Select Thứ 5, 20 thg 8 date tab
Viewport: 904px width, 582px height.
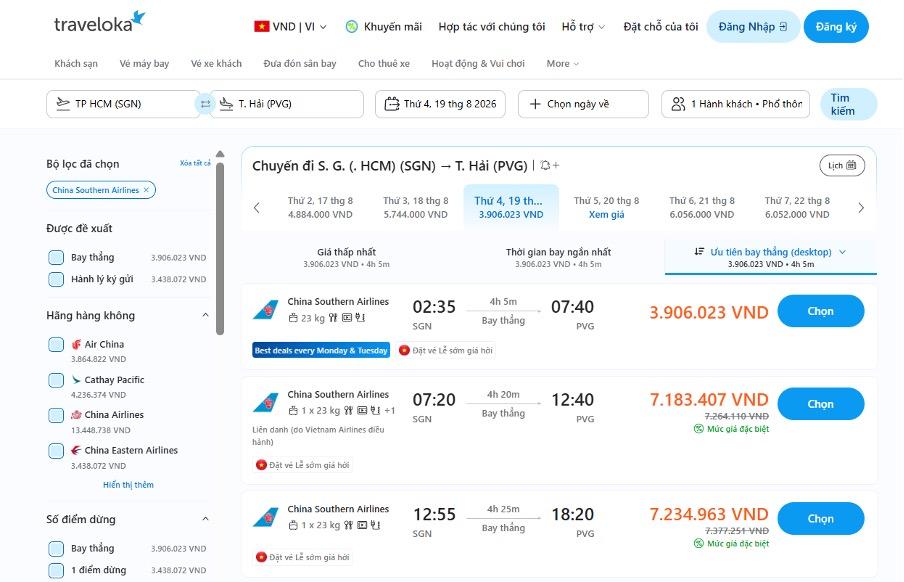(x=607, y=208)
